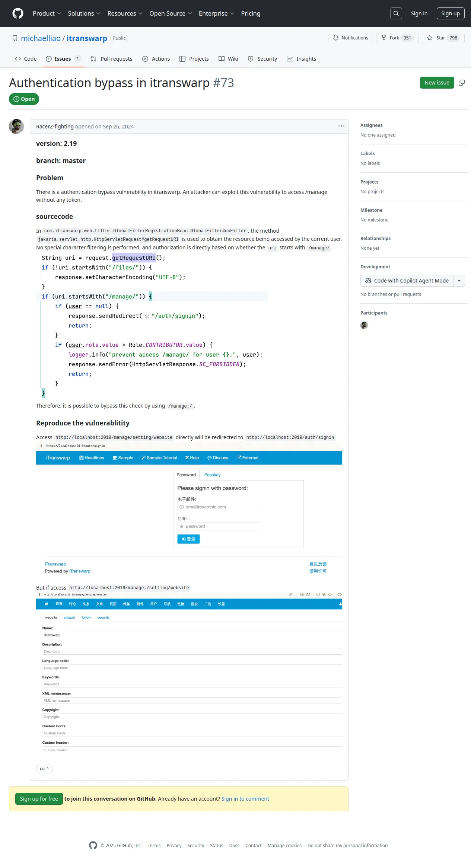Open the Pricing page

251,13
